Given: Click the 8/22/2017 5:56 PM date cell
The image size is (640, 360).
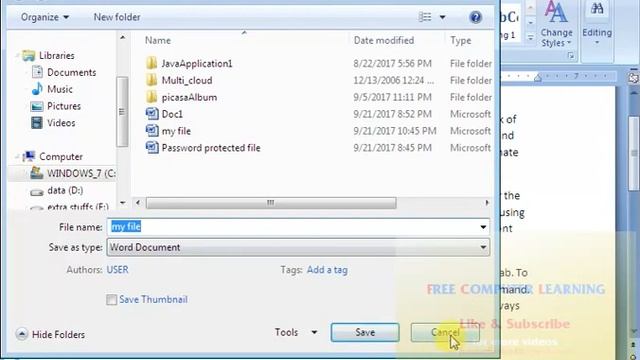Looking at the screenshot, I should (392, 64).
